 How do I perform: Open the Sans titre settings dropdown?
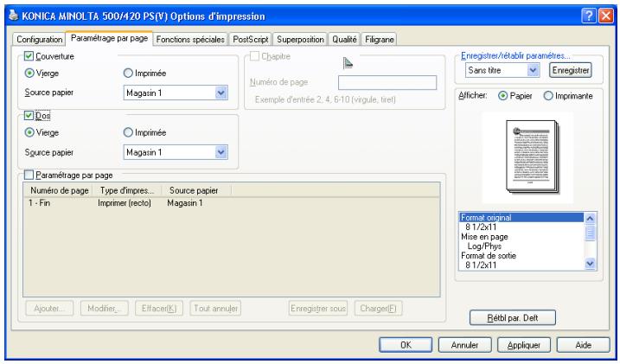(x=533, y=70)
